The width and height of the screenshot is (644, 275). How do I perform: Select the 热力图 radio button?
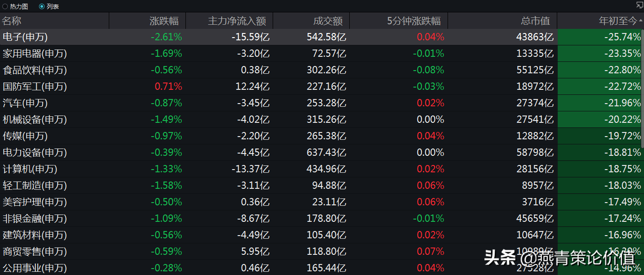(5, 6)
